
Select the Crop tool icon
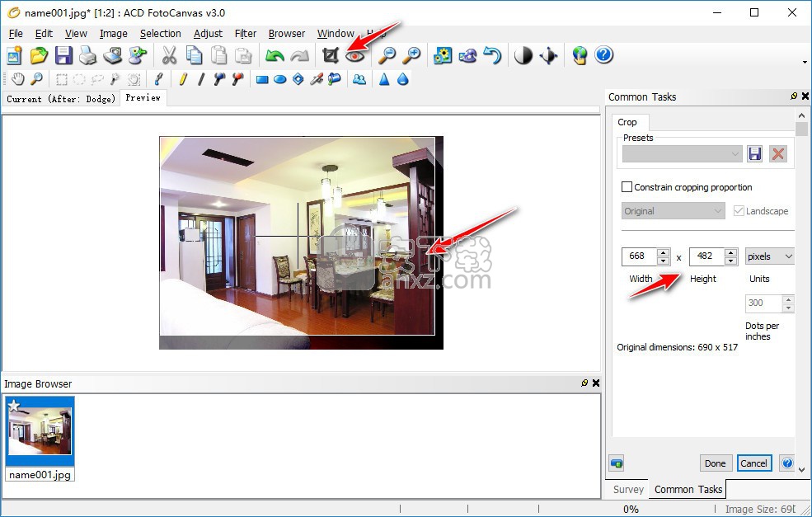point(331,55)
